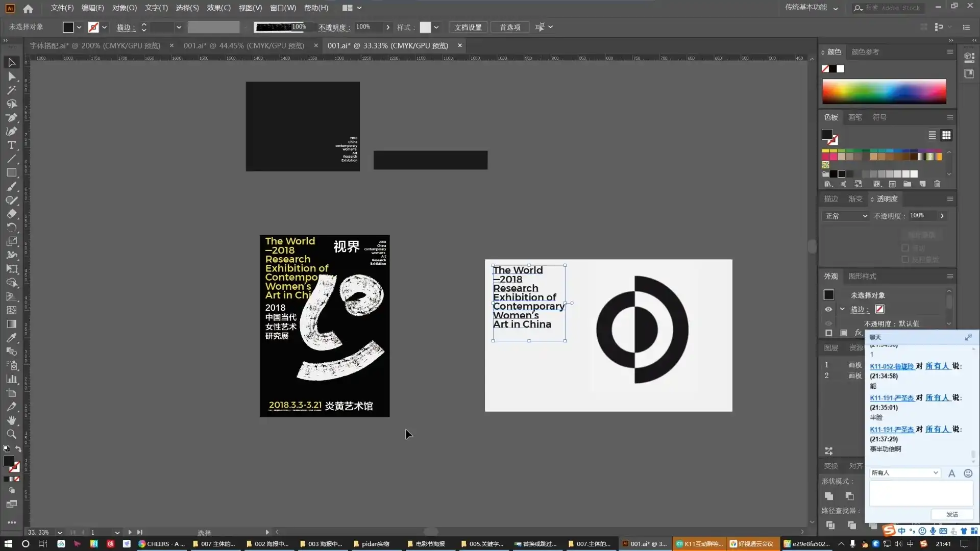This screenshot has height=551, width=980.
Task: Expand the stroke attribute disclosure arrow
Action: (842, 309)
